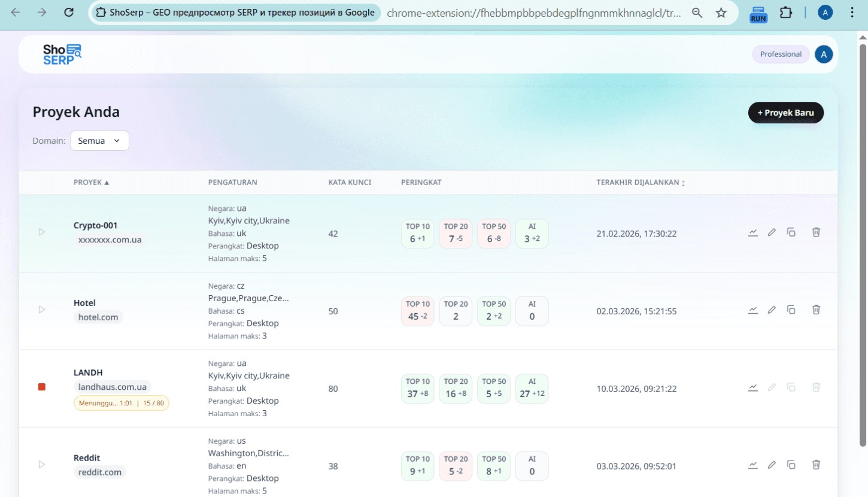Open the user avatar A in app header

click(x=824, y=54)
